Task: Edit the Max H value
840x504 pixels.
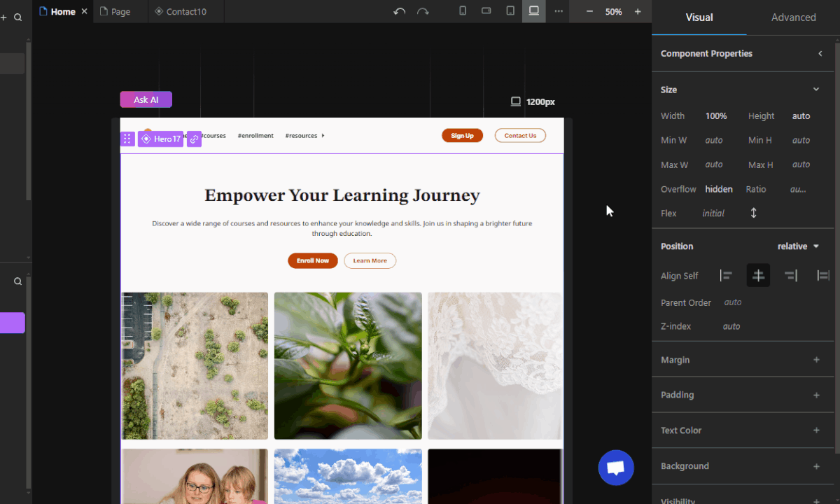Action: [801, 164]
